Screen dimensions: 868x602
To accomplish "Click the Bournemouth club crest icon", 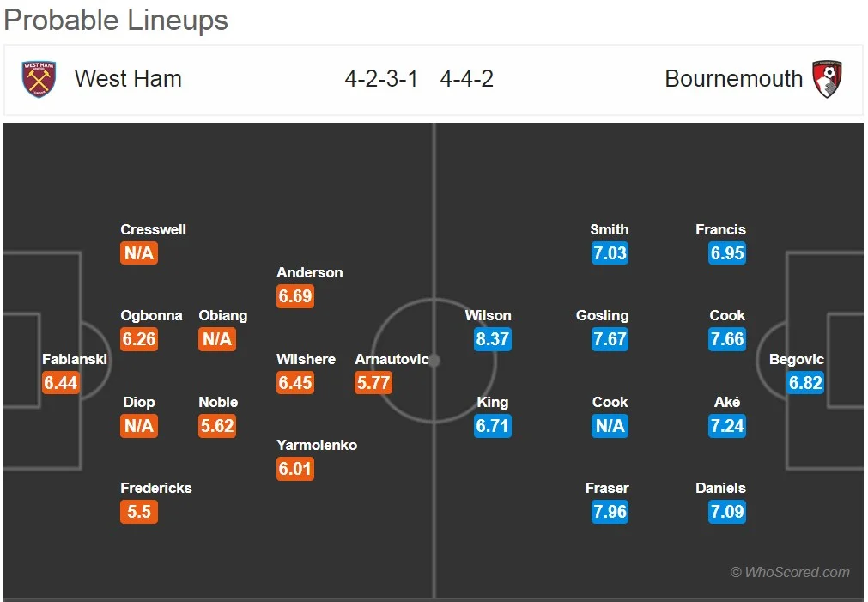I will (x=828, y=79).
